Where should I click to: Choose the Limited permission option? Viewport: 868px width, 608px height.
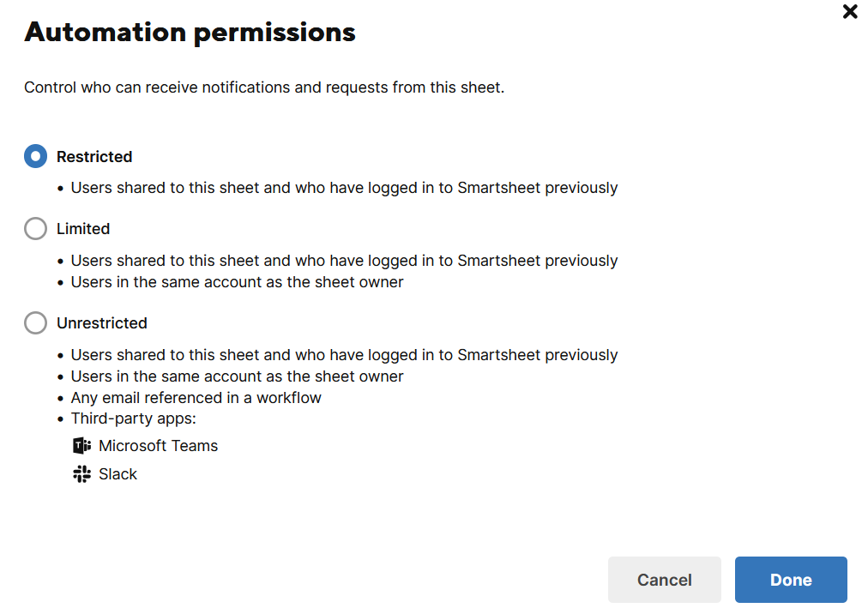click(35, 228)
